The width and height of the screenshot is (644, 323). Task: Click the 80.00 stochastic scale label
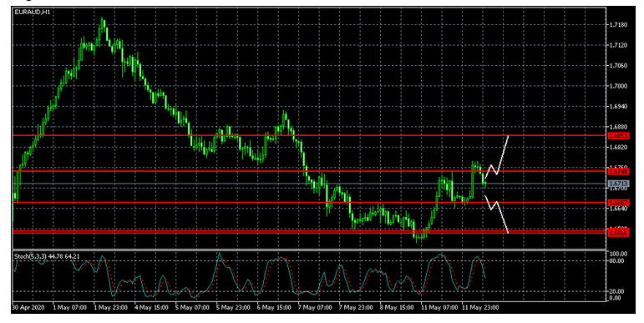click(617, 260)
